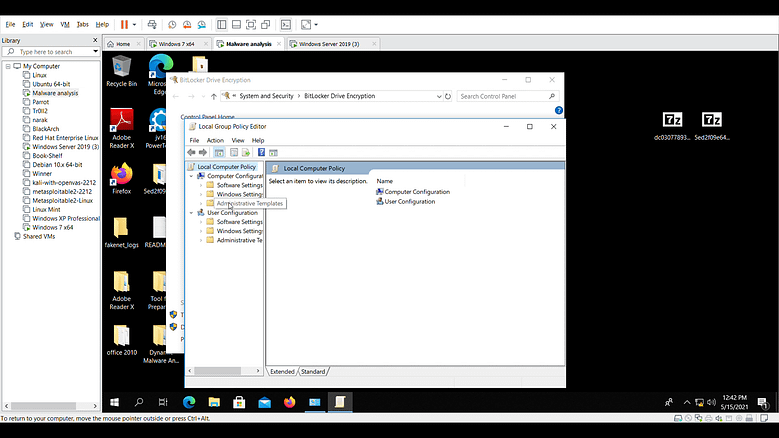Image resolution: width=779 pixels, height=438 pixels.
Task: Open the blue Help icon in gpedit toolbar
Action: click(261, 152)
